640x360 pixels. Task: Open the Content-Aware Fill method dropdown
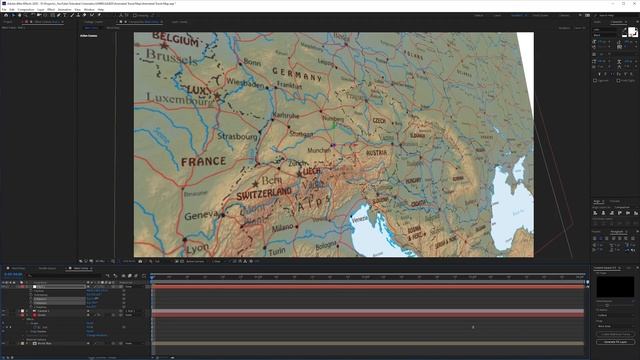(x=616, y=315)
